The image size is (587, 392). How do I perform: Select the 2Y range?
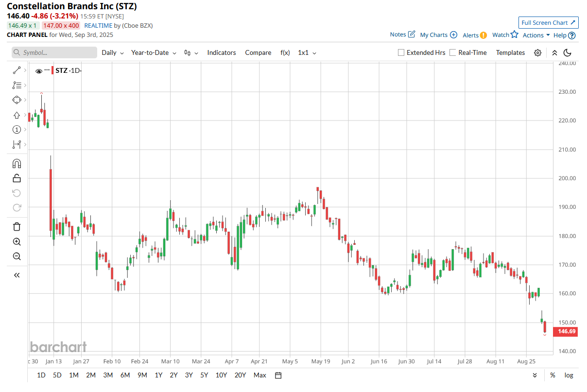pos(173,375)
